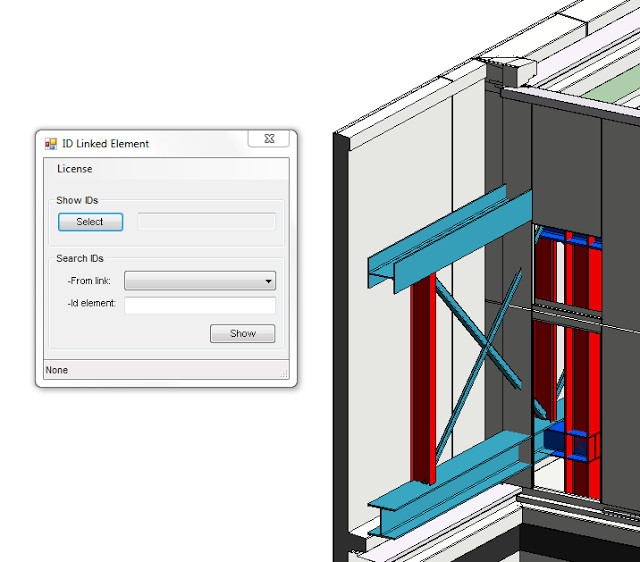Click the dialog resize grip corner
This screenshot has width=640, height=562.
[284, 374]
